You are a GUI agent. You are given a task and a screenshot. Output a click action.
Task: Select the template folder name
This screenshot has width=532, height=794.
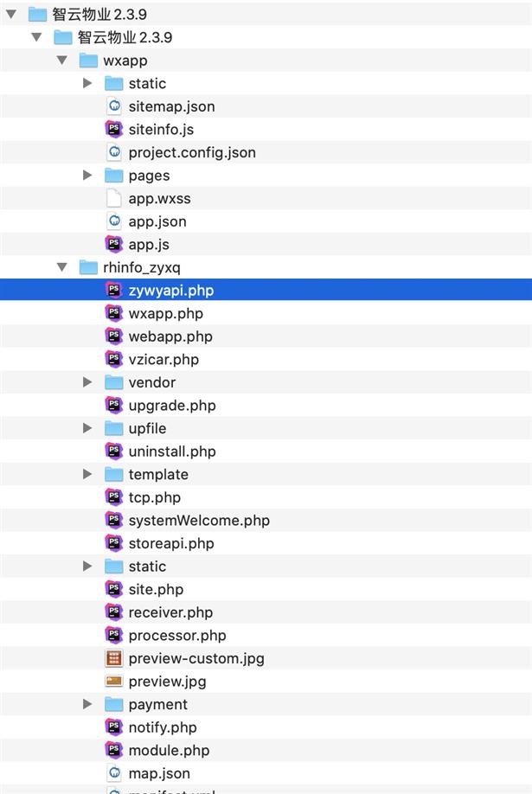[x=158, y=474]
